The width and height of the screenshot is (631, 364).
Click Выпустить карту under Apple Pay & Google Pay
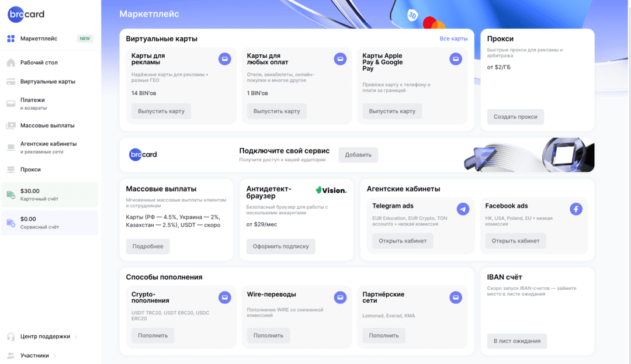click(x=392, y=112)
